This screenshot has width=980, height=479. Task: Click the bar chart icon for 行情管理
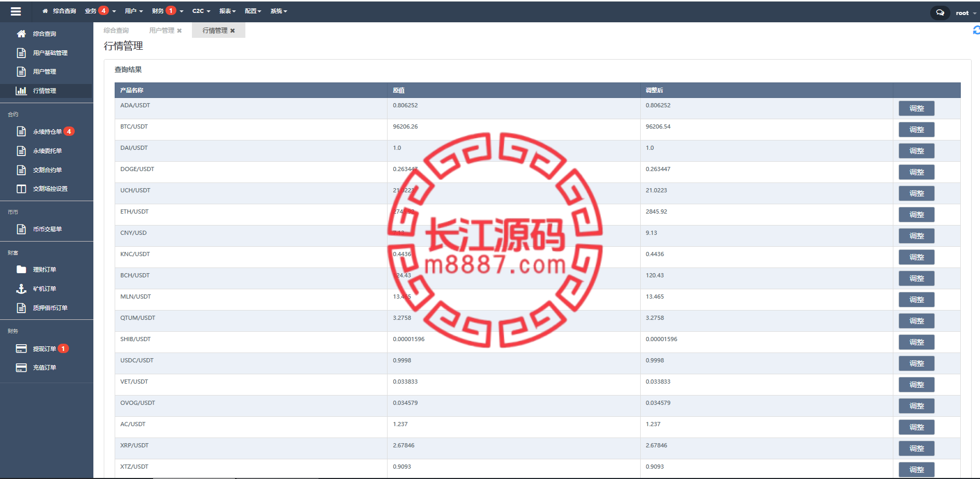(x=21, y=91)
